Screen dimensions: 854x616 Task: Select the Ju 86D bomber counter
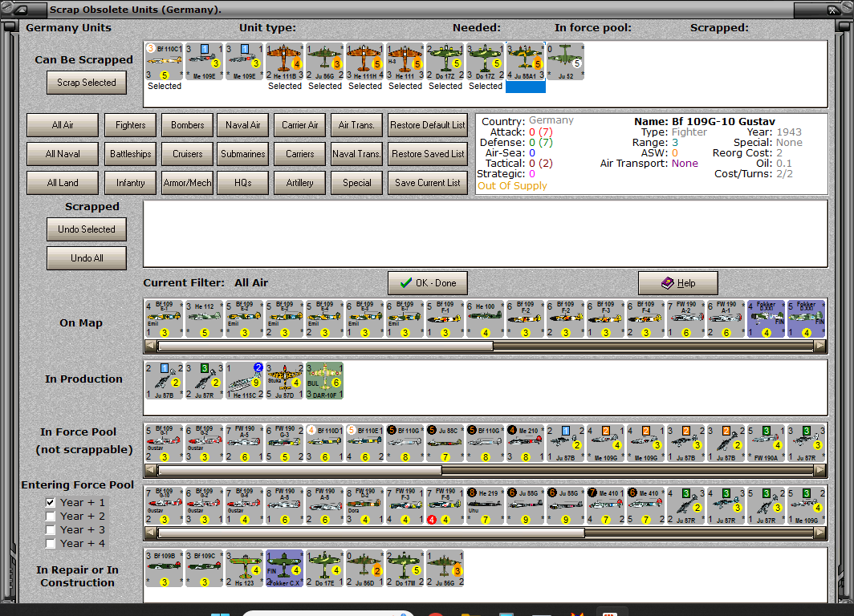[x=365, y=569]
